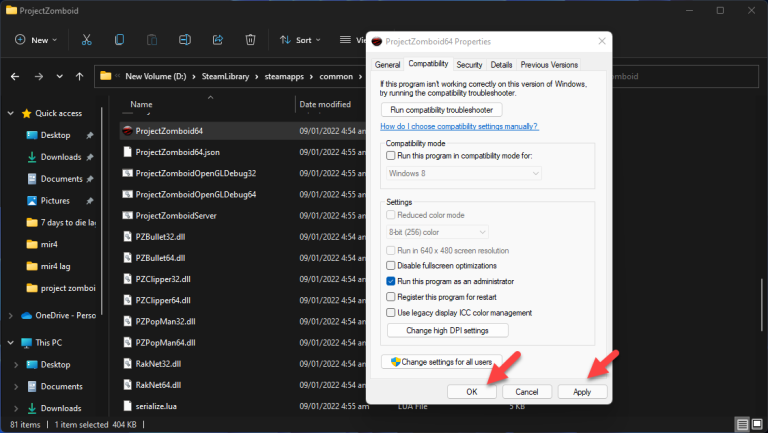768x433 pixels.
Task: Enable Run this program in compatibility mode
Action: [x=390, y=156]
